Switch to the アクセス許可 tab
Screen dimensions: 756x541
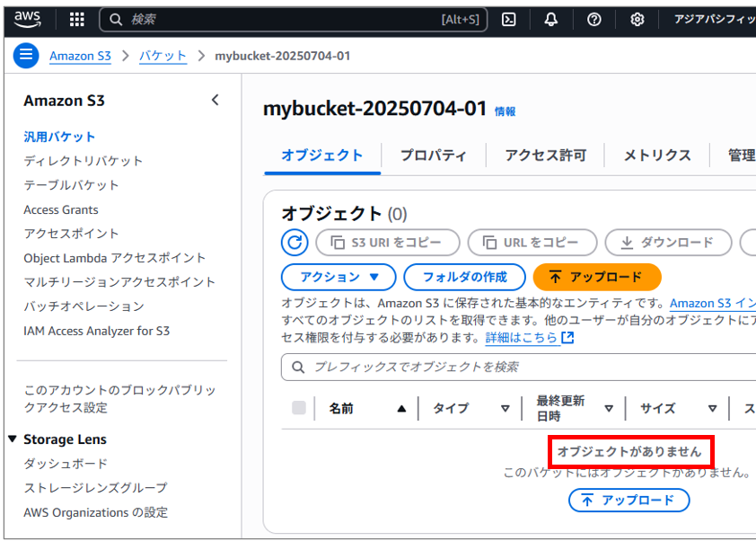(545, 155)
